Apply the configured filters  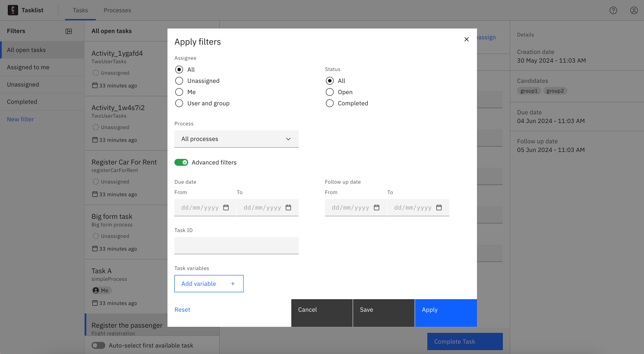pos(445,310)
